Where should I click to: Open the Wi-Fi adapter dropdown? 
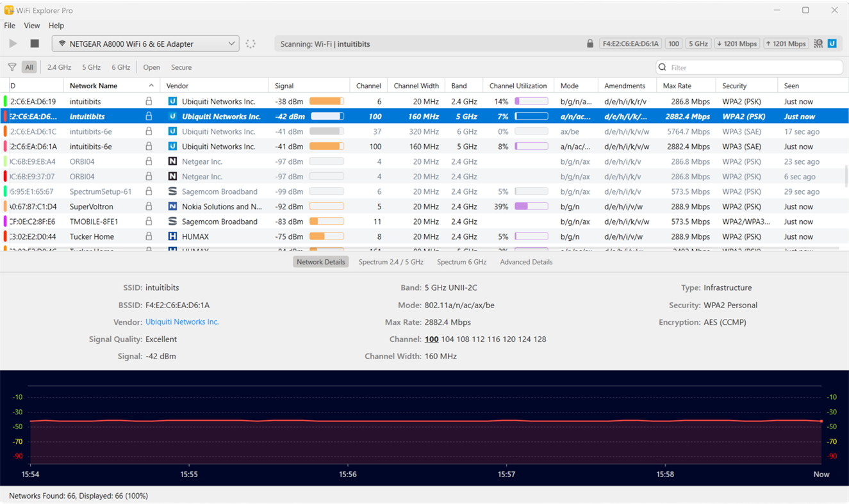point(232,44)
